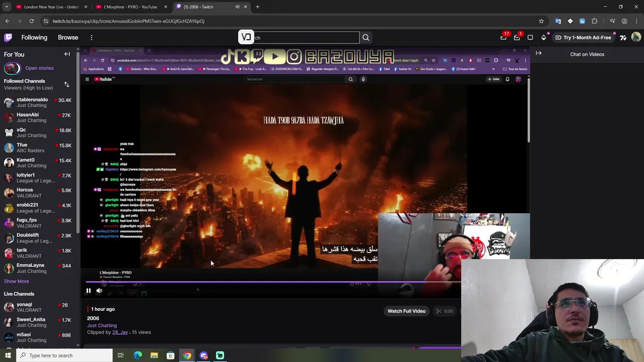Collapse the Chat on Videos panel
Image resolution: width=644 pixels, height=362 pixels.
pos(538,53)
